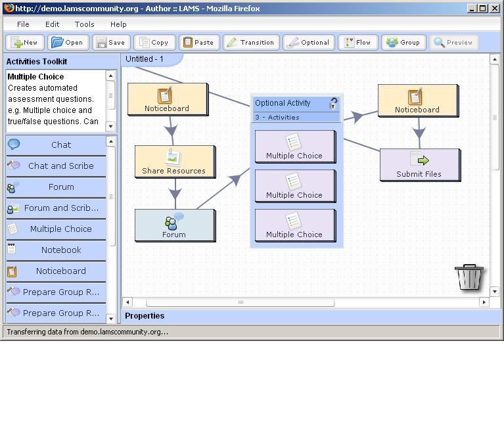Click the New button in toolbar
This screenshot has height=429, width=504.
click(25, 42)
